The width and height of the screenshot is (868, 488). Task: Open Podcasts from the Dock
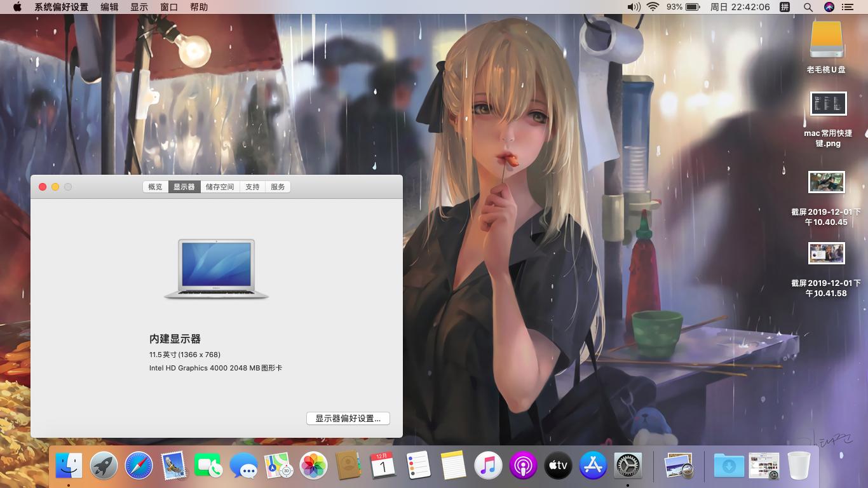click(523, 466)
